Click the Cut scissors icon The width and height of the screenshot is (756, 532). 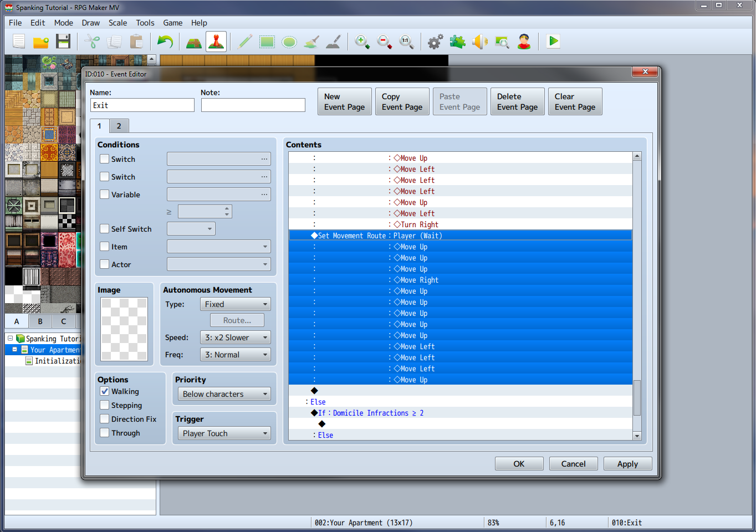[92, 42]
